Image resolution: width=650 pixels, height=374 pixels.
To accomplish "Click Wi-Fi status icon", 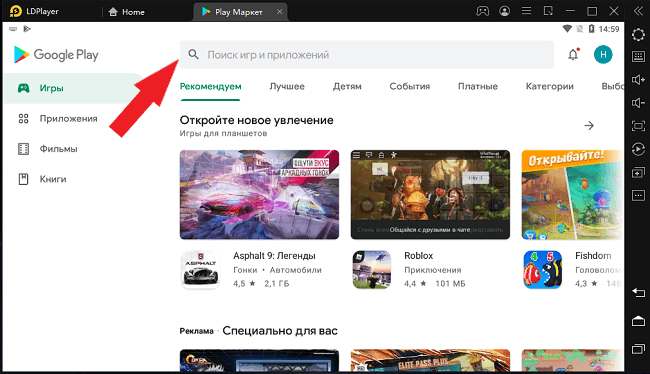I will coord(567,29).
